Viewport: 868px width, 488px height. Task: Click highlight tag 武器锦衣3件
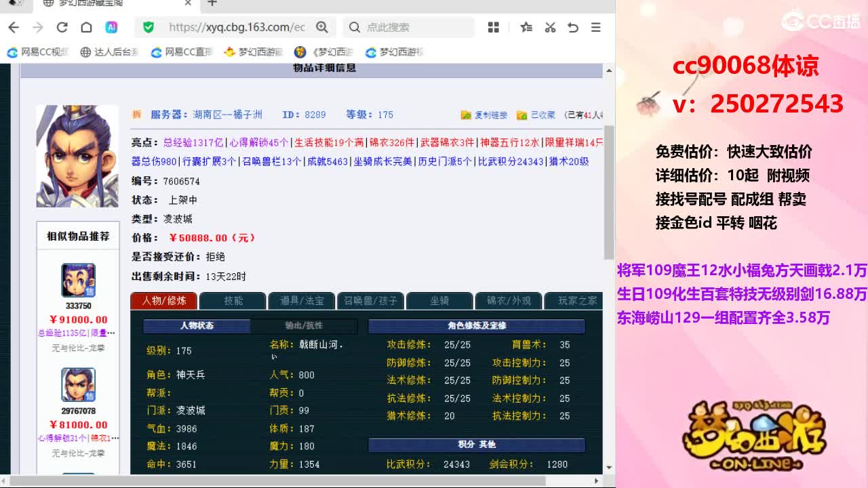coord(448,142)
